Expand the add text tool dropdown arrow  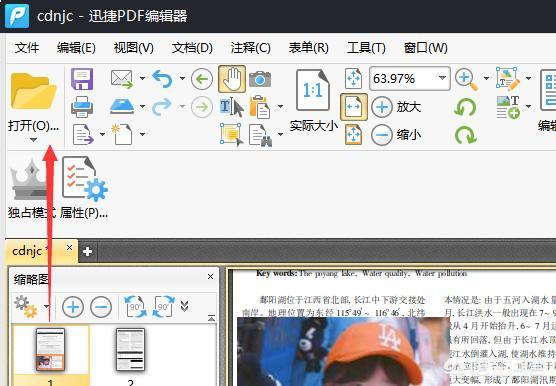point(528,106)
